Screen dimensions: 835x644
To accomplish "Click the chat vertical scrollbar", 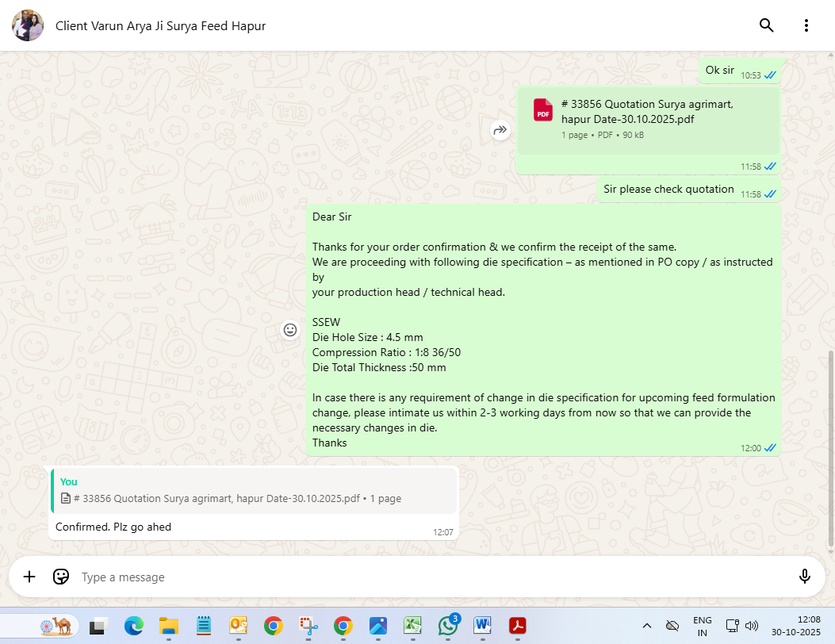I will (x=830, y=444).
